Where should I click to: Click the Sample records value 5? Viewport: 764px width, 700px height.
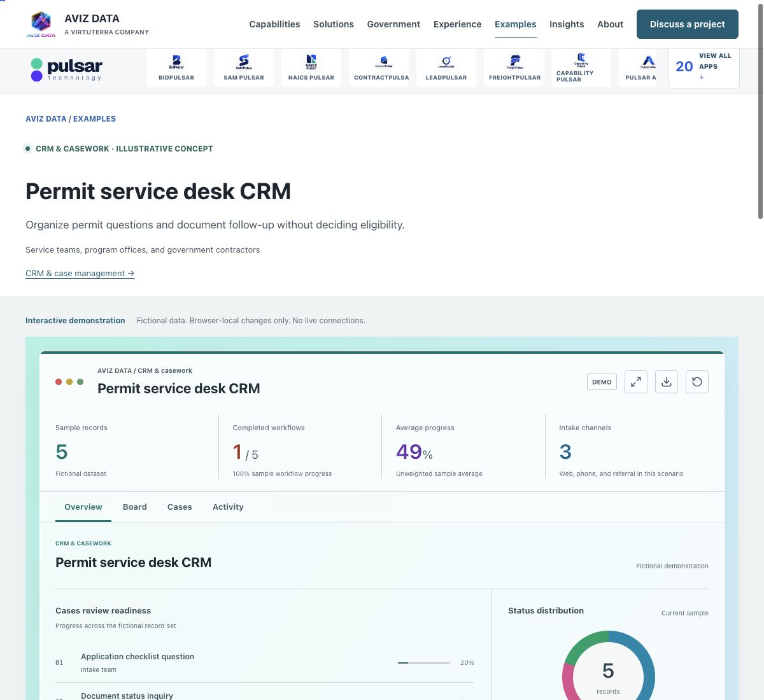[62, 452]
